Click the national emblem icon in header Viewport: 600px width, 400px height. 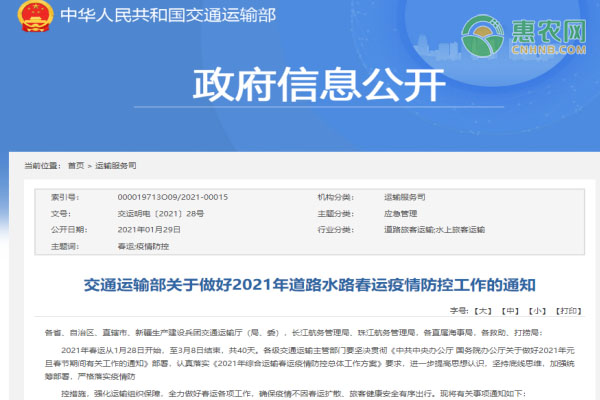click(x=35, y=16)
